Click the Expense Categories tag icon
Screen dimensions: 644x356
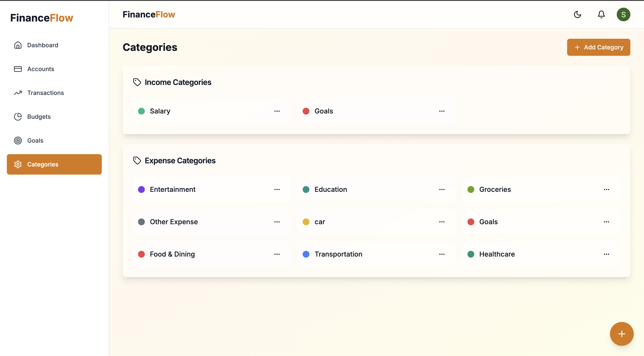click(x=137, y=161)
